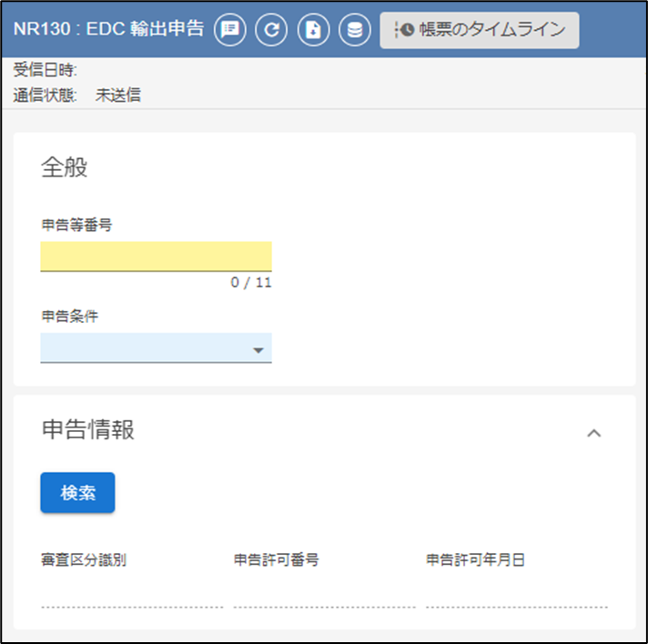The height and width of the screenshot is (644, 648).
Task: Click the message note icon in header
Action: tap(230, 30)
